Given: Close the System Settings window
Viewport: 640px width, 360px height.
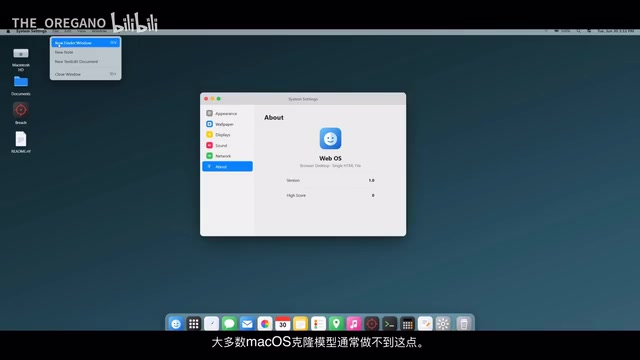Looking at the screenshot, I should [x=206, y=99].
